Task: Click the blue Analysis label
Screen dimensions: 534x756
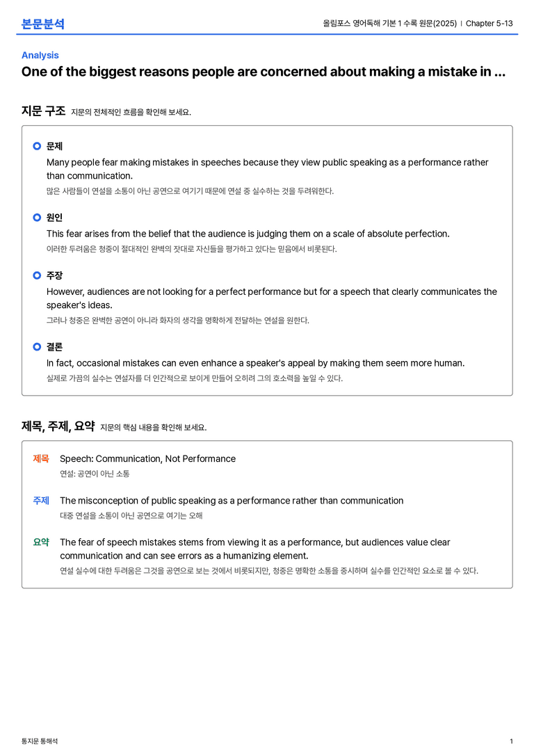Action: [40, 56]
